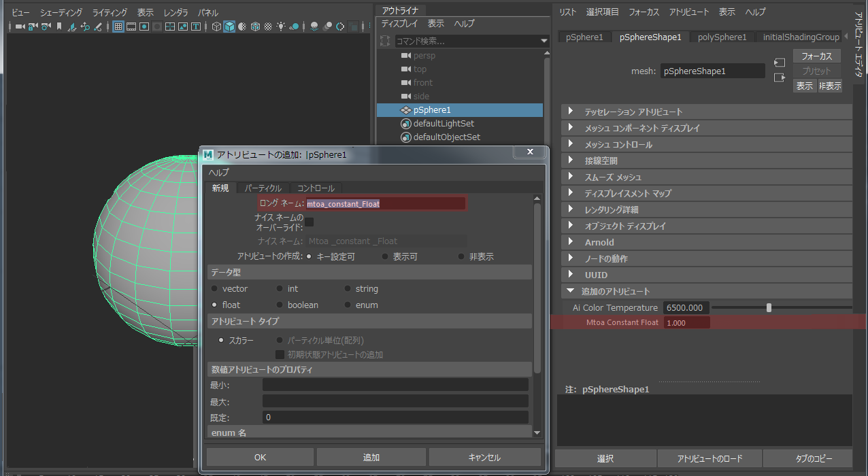
Task: Select the wireframe display mode icon
Action: [x=217, y=26]
